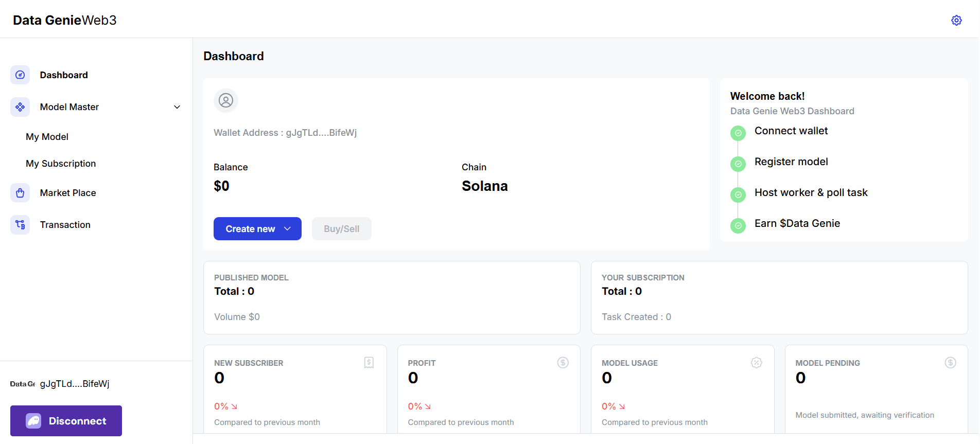The width and height of the screenshot is (980, 444).
Task: Click the Model Usage badge icon
Action: tap(757, 363)
